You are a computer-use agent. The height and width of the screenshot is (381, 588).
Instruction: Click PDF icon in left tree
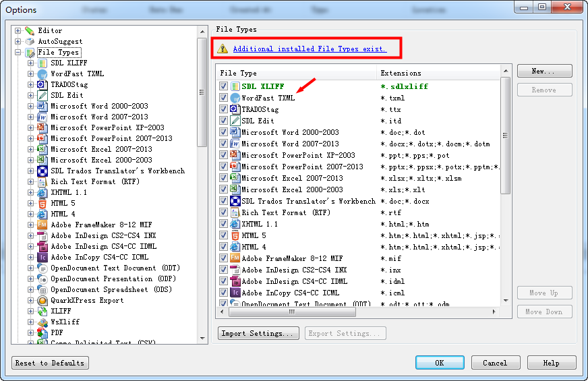[42, 333]
